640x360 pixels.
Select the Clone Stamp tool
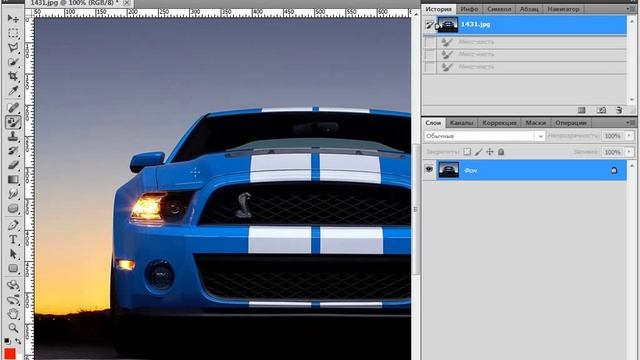click(13, 136)
